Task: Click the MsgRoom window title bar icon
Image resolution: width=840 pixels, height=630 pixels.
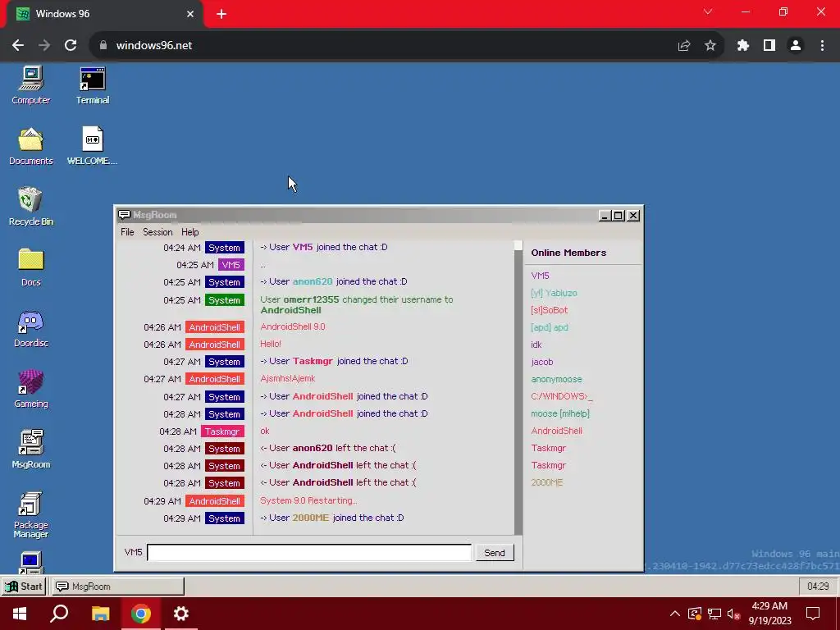Action: tap(125, 215)
